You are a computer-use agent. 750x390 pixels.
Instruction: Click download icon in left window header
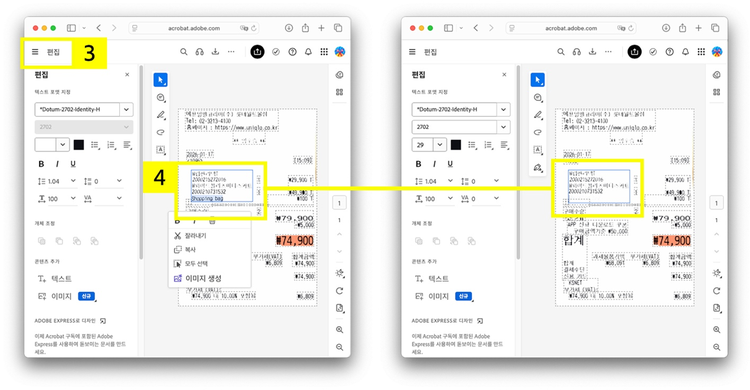[215, 52]
